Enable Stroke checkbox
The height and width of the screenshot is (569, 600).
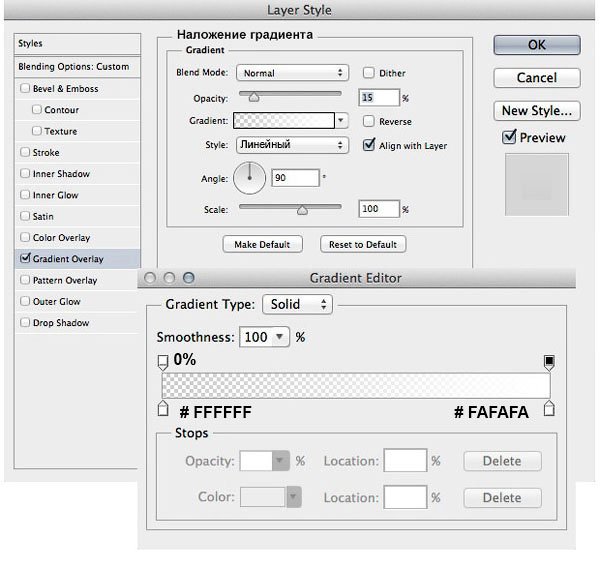(25, 152)
